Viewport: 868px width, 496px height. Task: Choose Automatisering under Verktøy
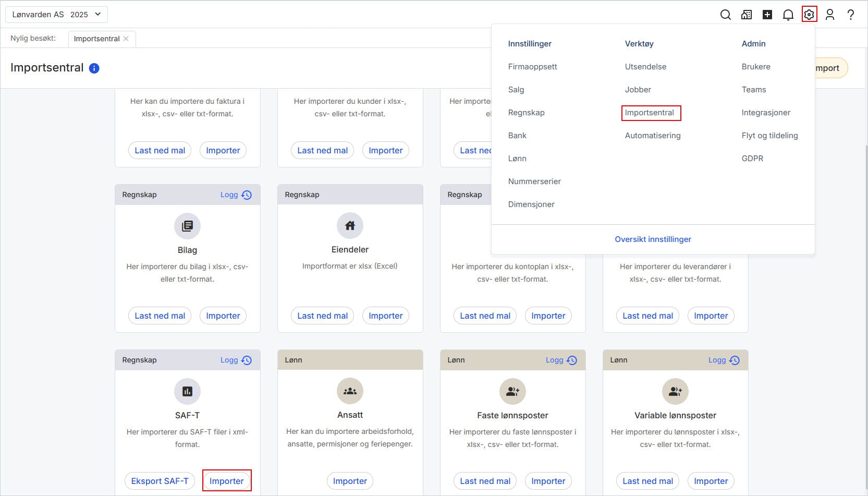(652, 136)
